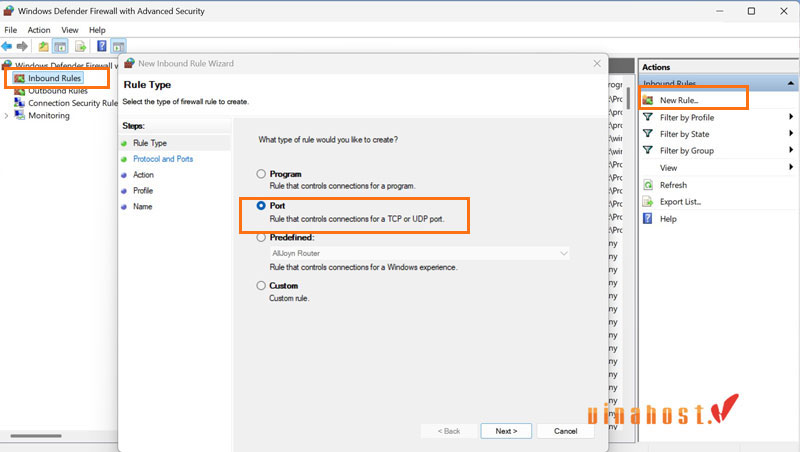Maximize the Windows Defender Firewall window
The height and width of the screenshot is (452, 800).
click(751, 11)
